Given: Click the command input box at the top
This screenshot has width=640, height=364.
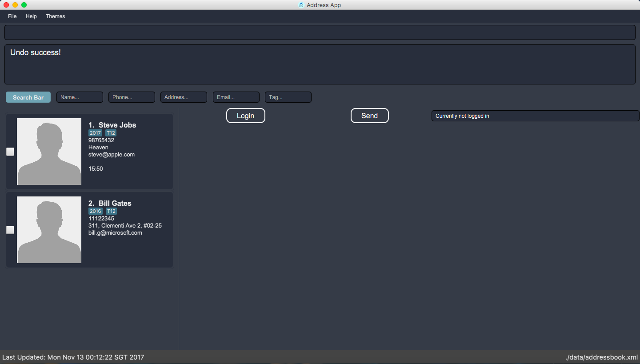Looking at the screenshot, I should [320, 32].
